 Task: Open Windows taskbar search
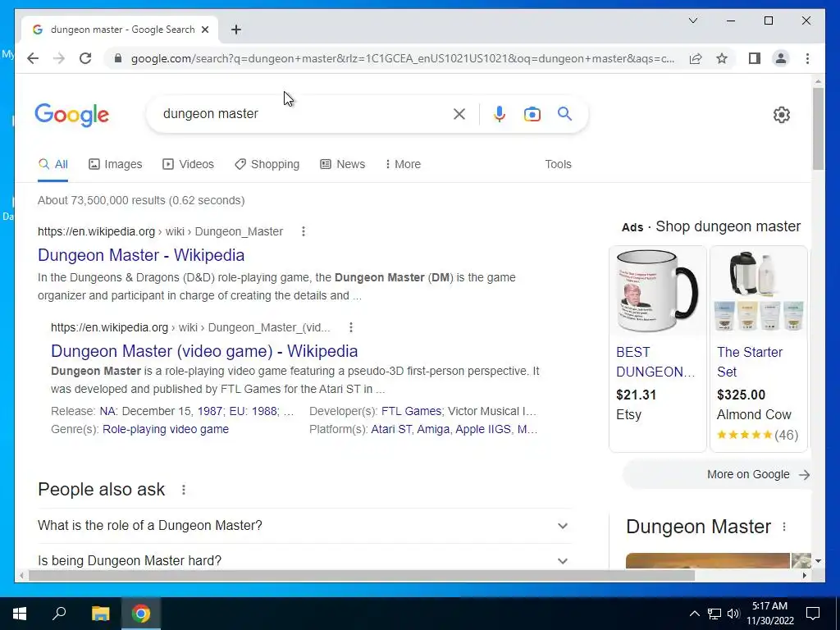tap(59, 614)
